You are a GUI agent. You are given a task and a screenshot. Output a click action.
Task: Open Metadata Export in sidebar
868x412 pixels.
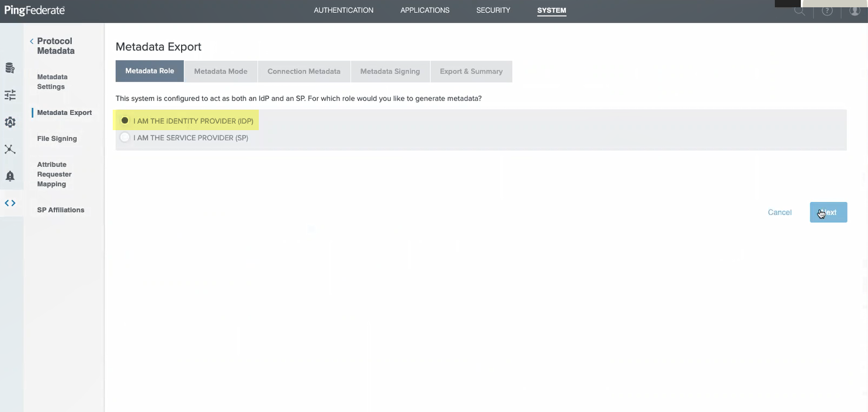coord(64,113)
